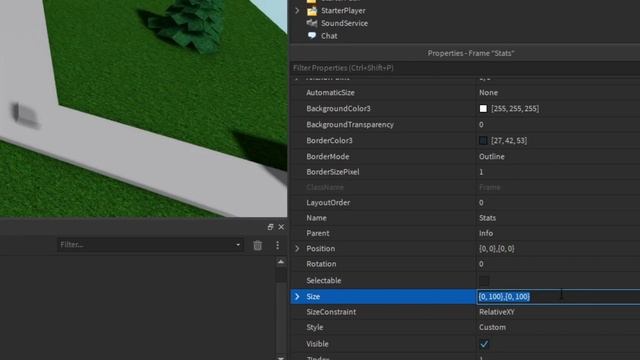The image size is (640, 360).
Task: Click the StarterPlayer folder icon
Action: click(312, 11)
